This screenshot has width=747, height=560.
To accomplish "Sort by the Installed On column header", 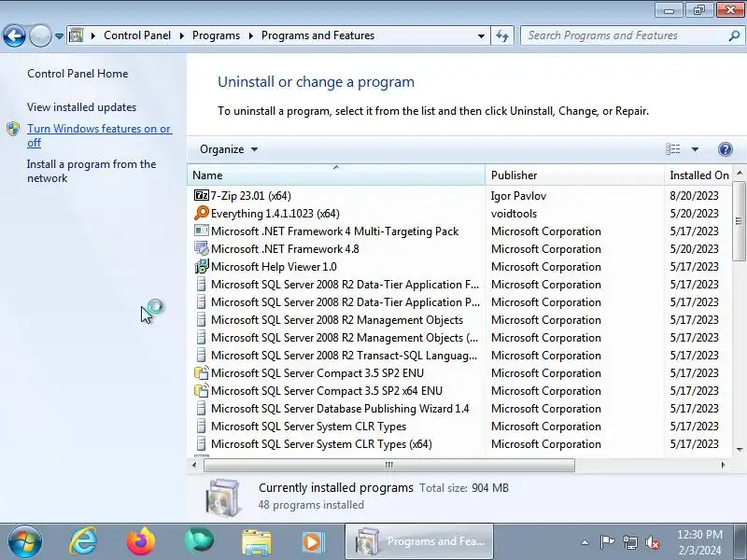I will (x=698, y=175).
